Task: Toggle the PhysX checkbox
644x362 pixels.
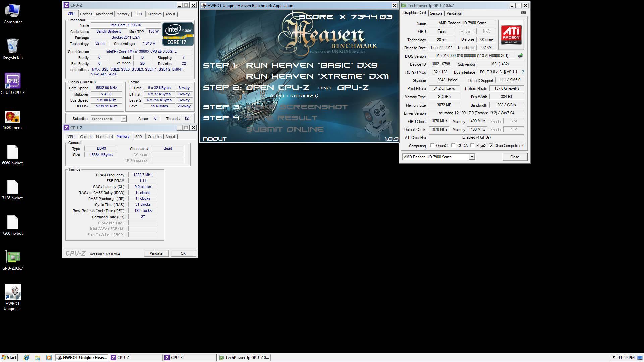Action: pos(472,146)
